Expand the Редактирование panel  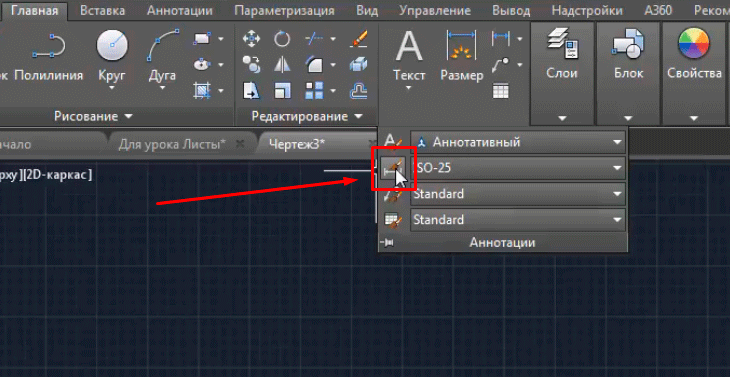point(307,116)
